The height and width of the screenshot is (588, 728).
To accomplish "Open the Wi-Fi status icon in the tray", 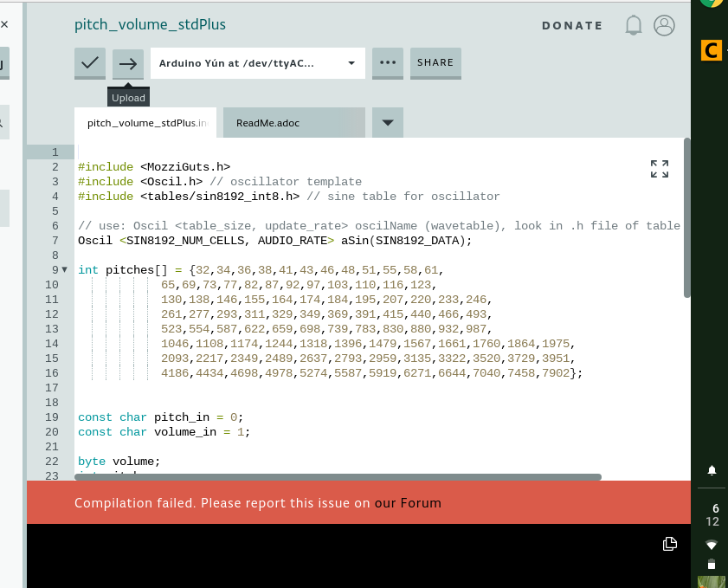I will click(711, 544).
